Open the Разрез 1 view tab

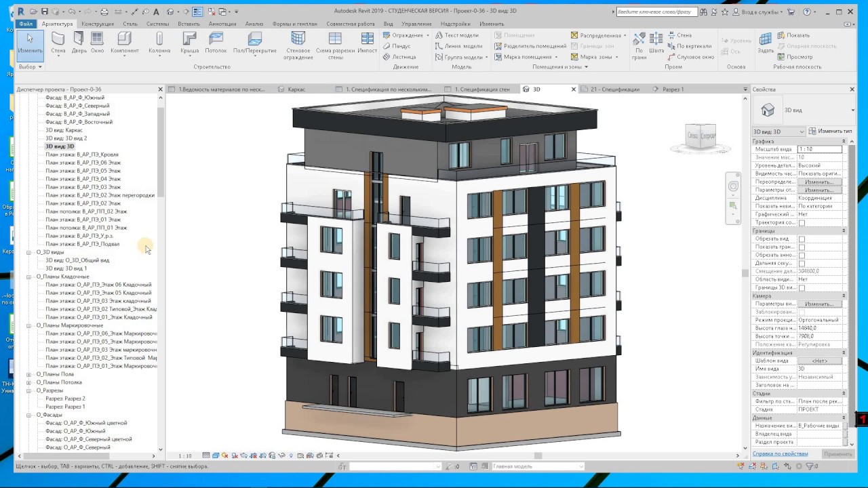click(x=673, y=89)
